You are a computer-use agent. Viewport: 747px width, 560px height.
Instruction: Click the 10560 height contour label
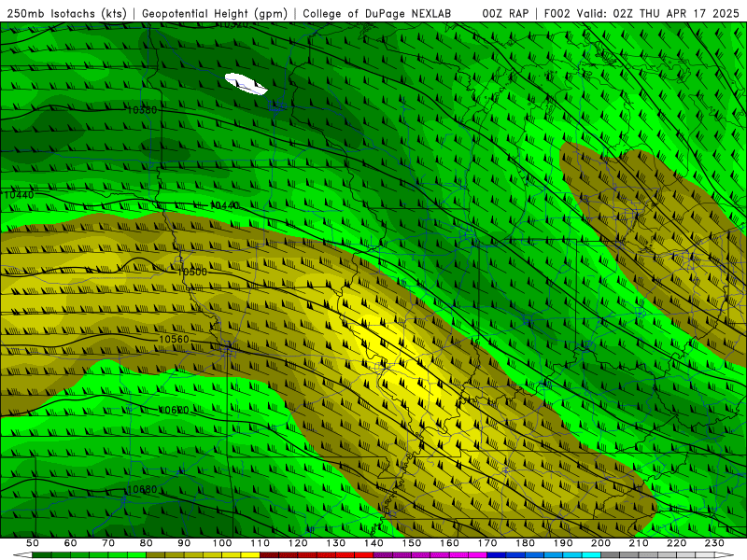point(174,339)
